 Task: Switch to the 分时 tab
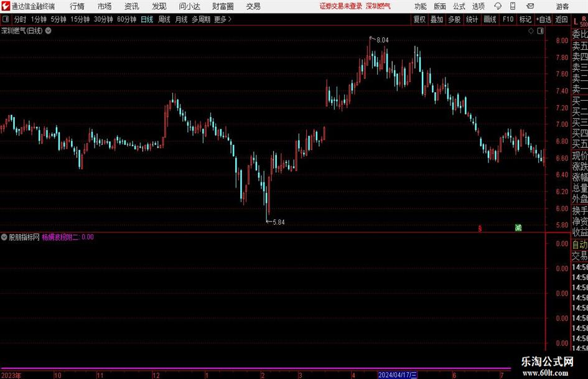[21, 19]
